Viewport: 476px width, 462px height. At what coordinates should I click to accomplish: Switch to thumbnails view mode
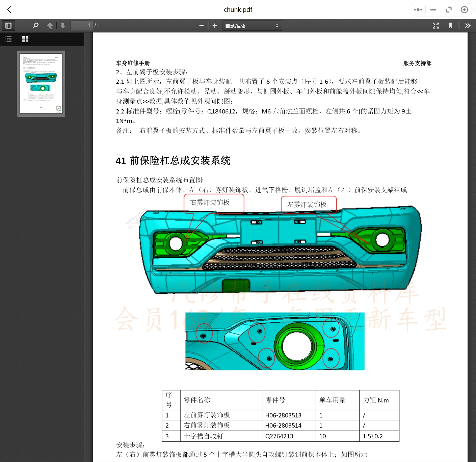25,39
